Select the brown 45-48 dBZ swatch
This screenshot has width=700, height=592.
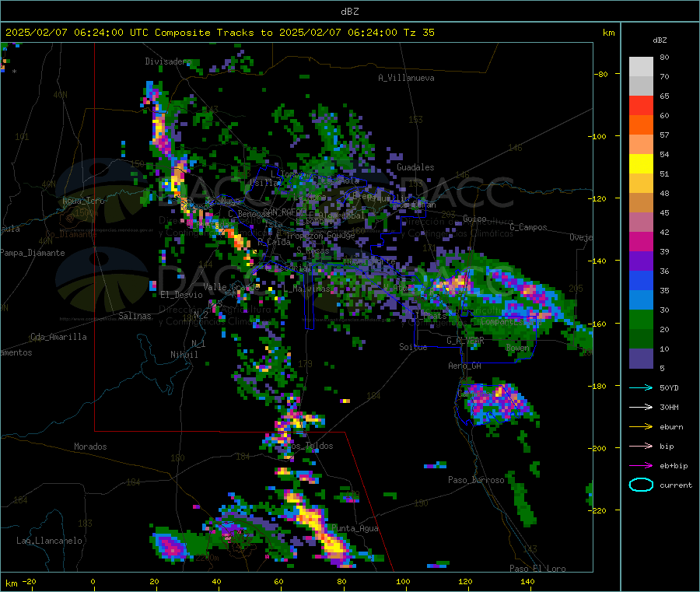pyautogui.click(x=641, y=203)
